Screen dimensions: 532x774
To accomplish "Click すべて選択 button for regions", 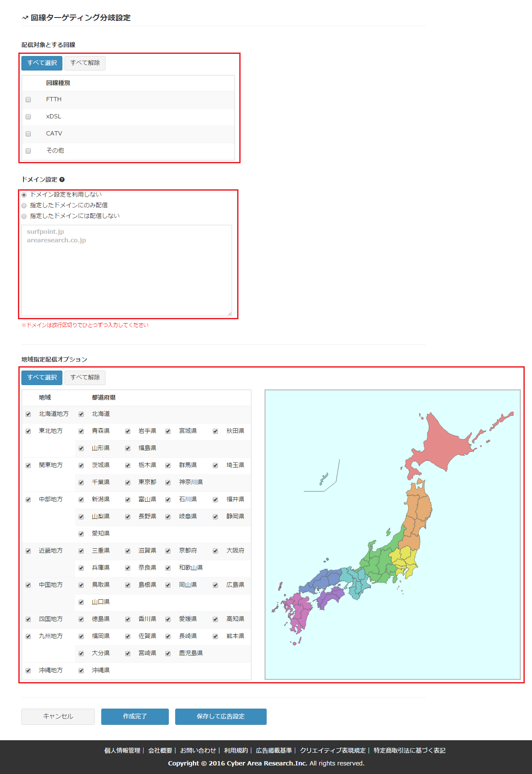I will [42, 378].
